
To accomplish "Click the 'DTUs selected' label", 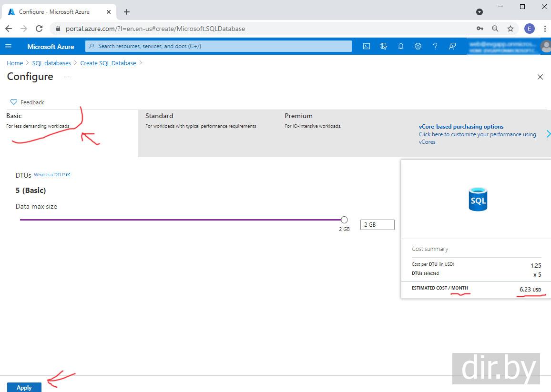I will pyautogui.click(x=425, y=273).
